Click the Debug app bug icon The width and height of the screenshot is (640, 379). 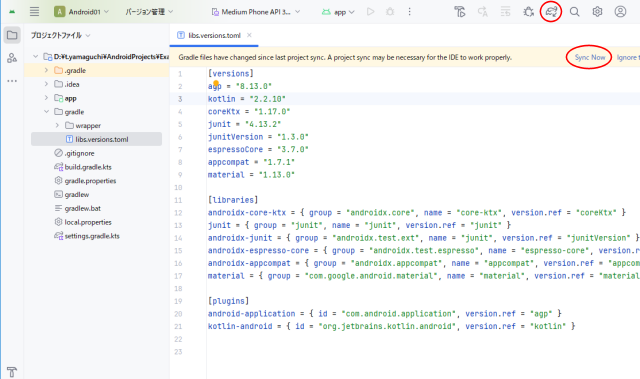click(x=390, y=12)
